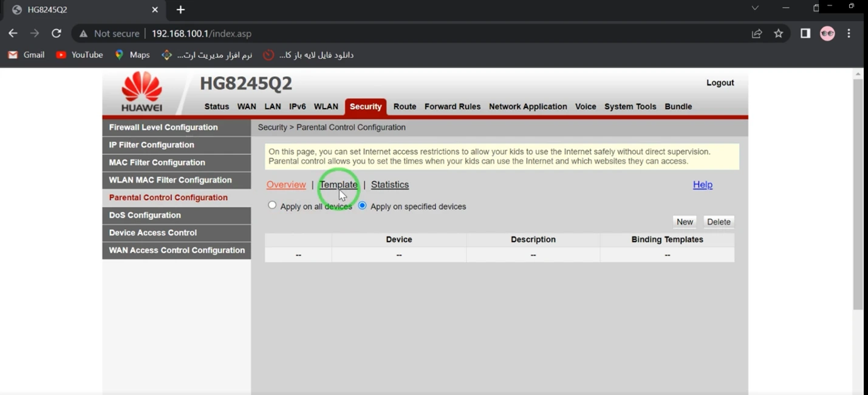Open Firewall Level Configuration

177,128
